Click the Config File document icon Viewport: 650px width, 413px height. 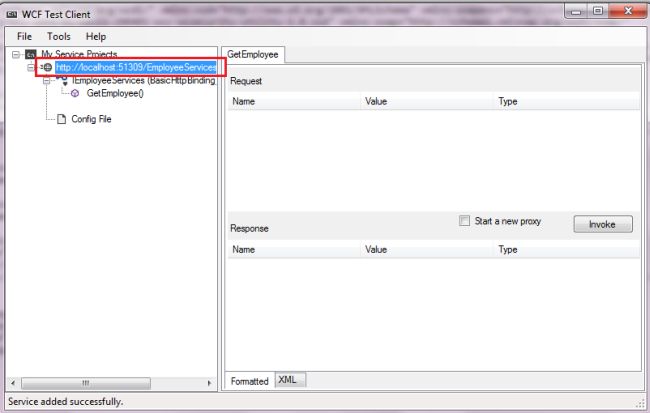61,119
